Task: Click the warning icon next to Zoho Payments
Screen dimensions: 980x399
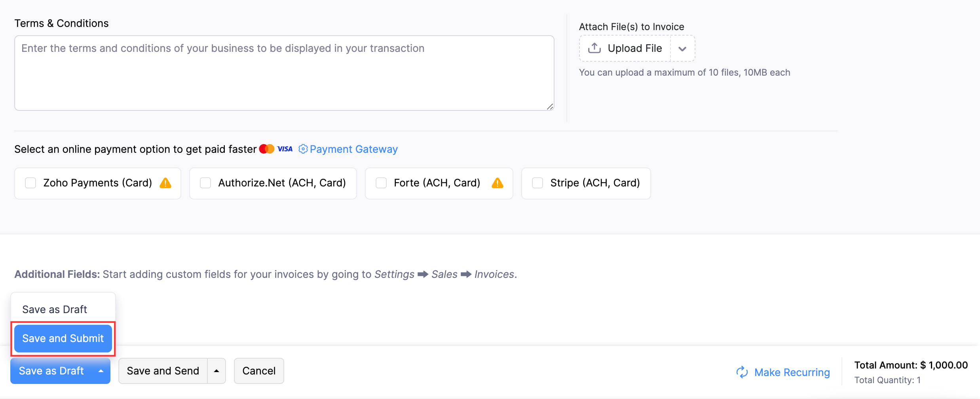Action: tap(166, 183)
